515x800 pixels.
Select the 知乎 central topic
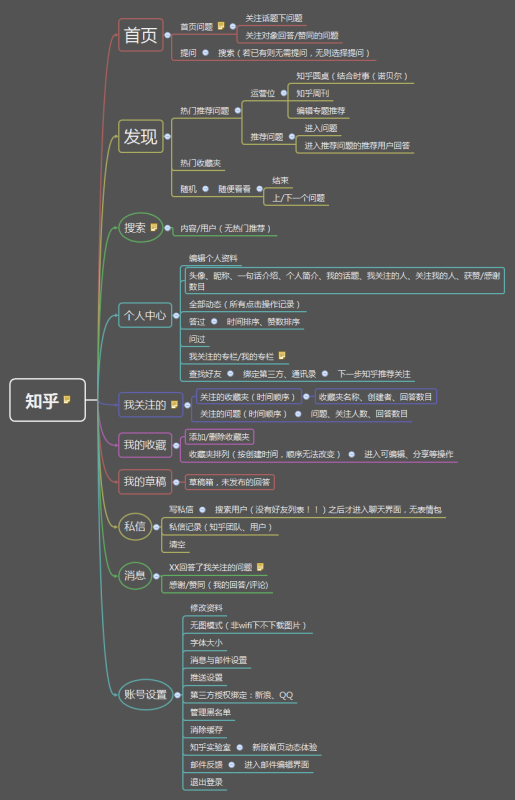coord(47,400)
